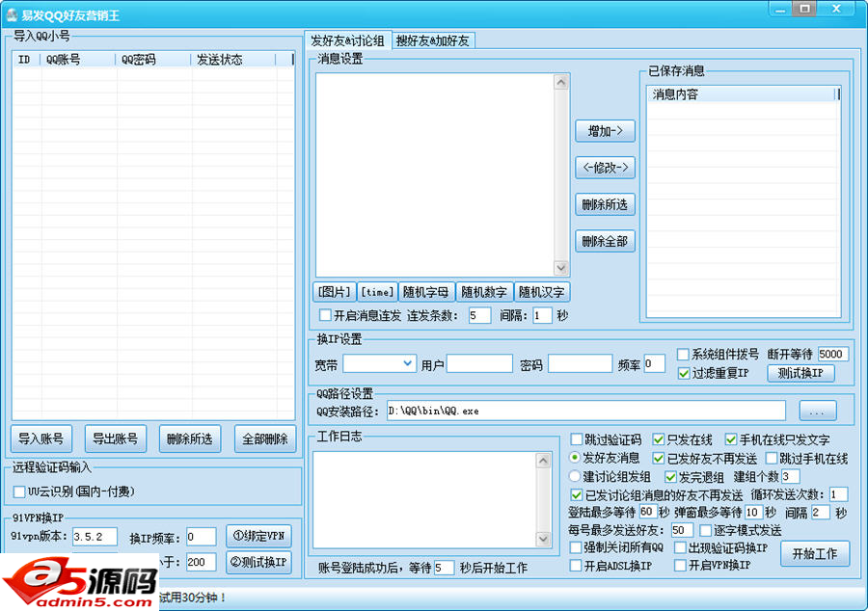The height and width of the screenshot is (611, 868).
Task: Click 导入账号 button
Action: (x=41, y=439)
